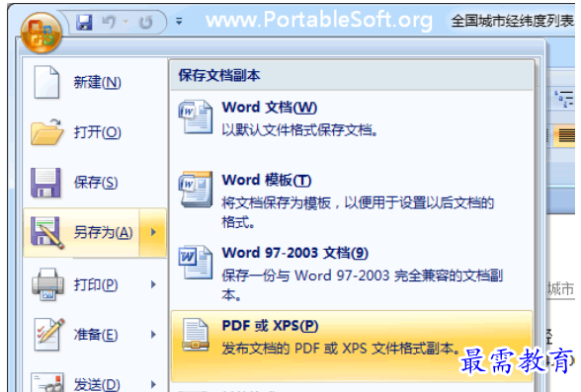Viewport: 581px width, 392px height.
Task: Click the floppy disk icon for 保存
Action: pyautogui.click(x=45, y=183)
